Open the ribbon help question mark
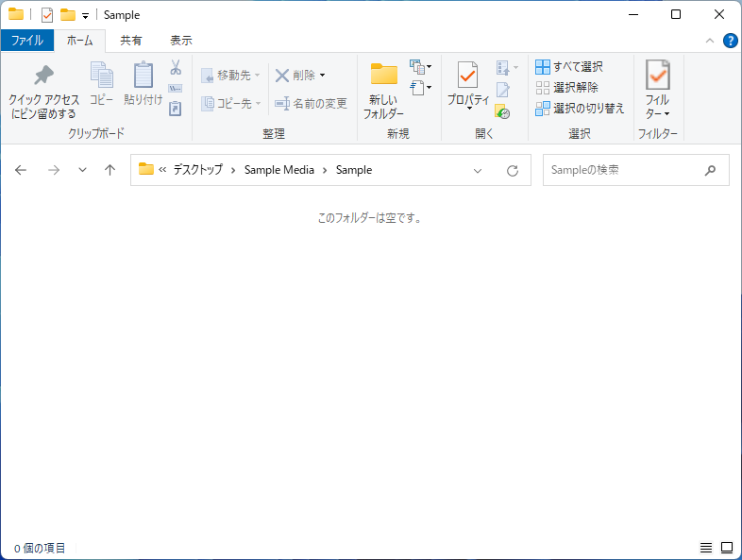The width and height of the screenshot is (742, 560). [x=730, y=41]
